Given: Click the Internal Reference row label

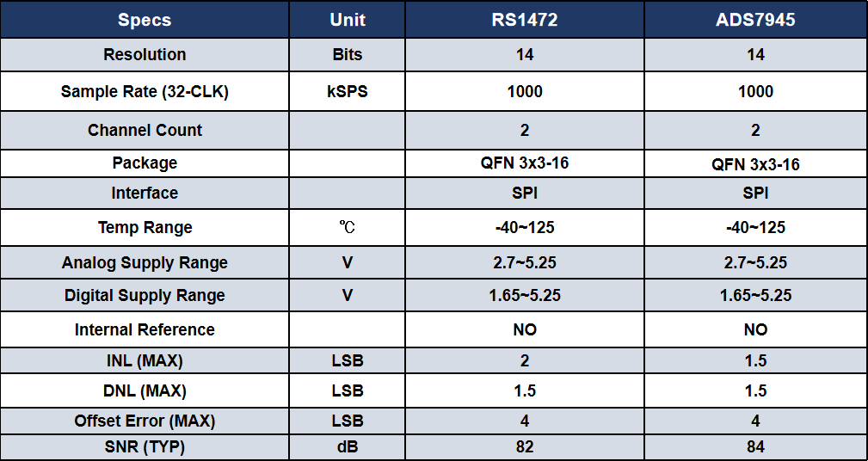Looking at the screenshot, I should pos(145,329).
